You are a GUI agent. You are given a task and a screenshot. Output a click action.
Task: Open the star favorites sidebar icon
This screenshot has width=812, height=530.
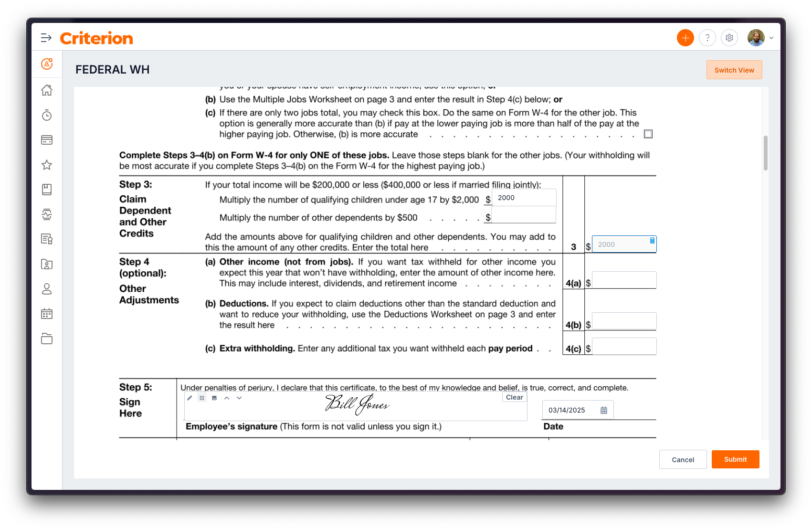(x=47, y=165)
